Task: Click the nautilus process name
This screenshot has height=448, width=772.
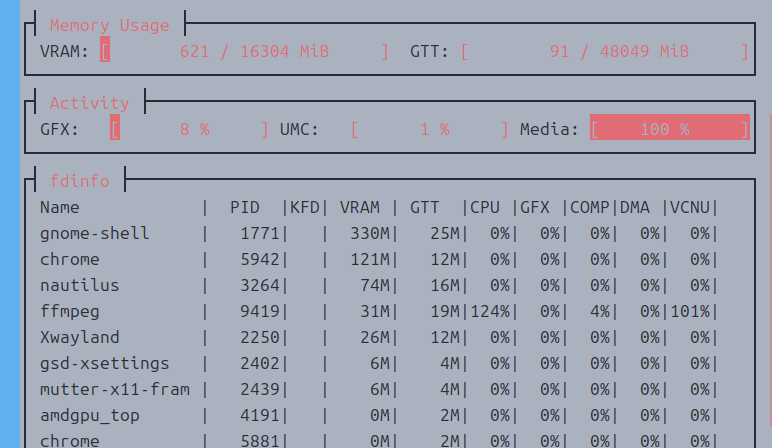Action: click(x=80, y=285)
